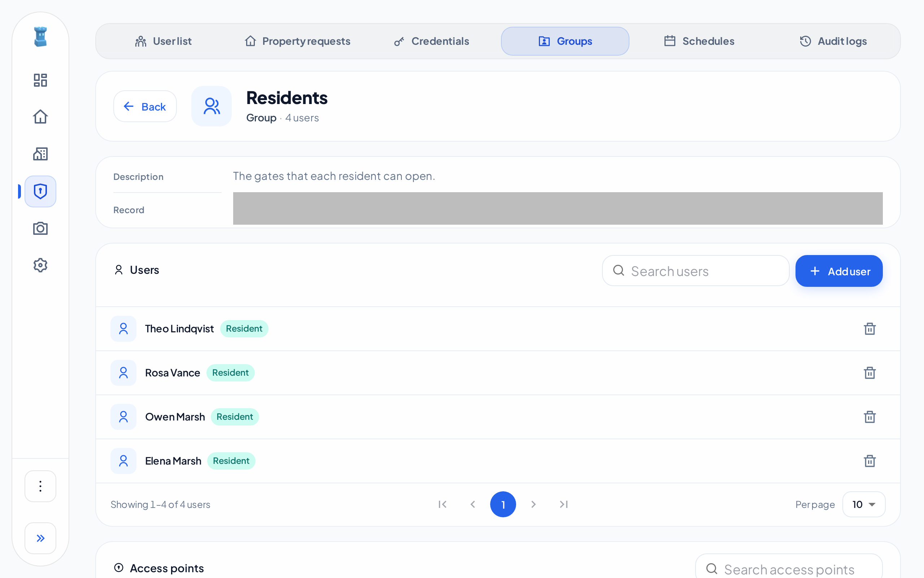This screenshot has width=924, height=578.
Task: Open the home icon in sidebar
Action: coord(40,117)
